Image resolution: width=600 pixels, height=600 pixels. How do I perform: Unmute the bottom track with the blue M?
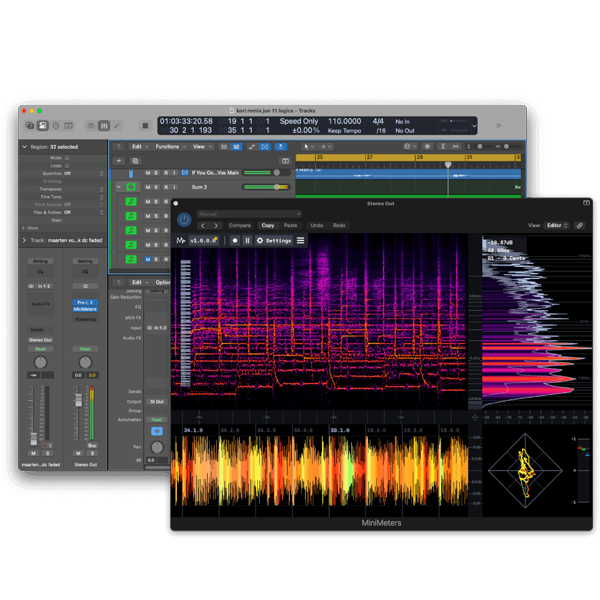pos(148,259)
